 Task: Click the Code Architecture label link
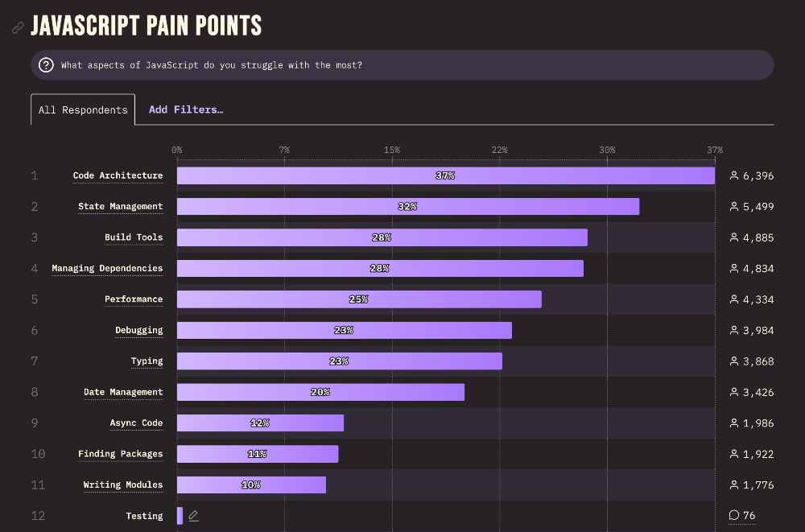pyautogui.click(x=118, y=175)
